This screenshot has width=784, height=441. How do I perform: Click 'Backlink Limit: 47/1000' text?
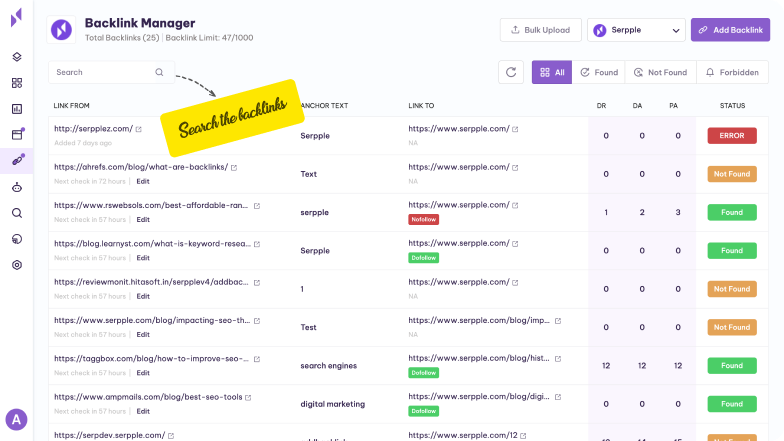coord(210,38)
